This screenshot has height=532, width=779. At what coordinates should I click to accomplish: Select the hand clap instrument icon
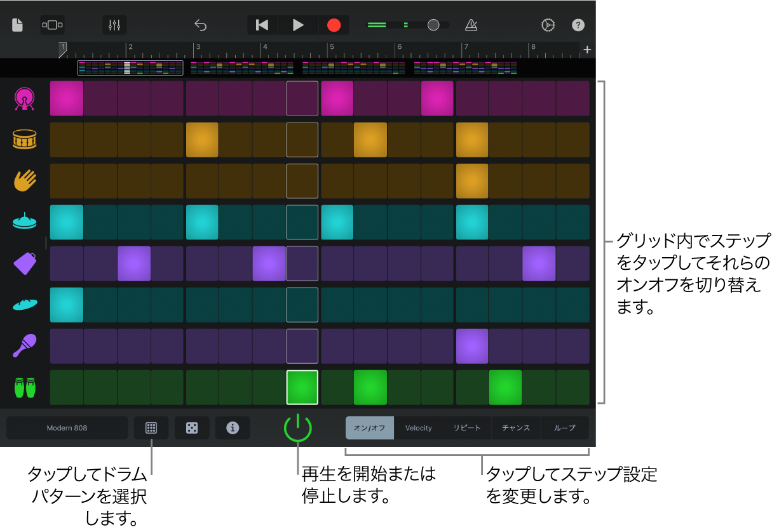[x=24, y=181]
